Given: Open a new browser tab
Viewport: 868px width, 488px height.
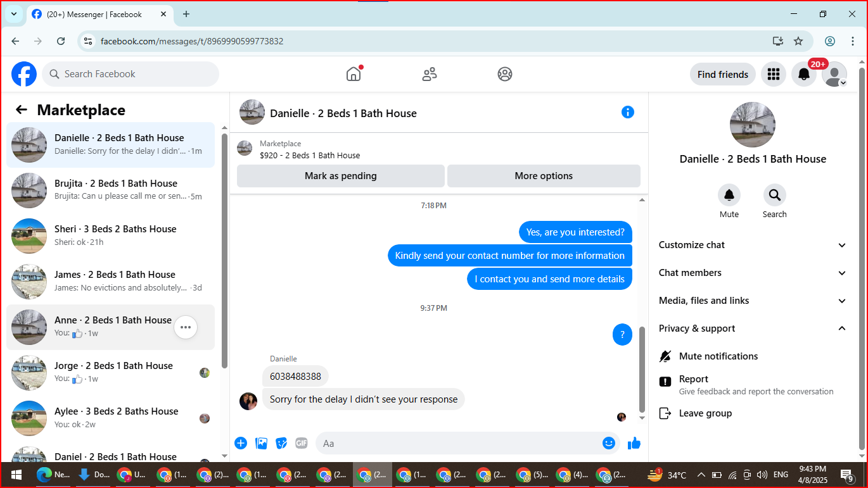Looking at the screenshot, I should tap(186, 14).
